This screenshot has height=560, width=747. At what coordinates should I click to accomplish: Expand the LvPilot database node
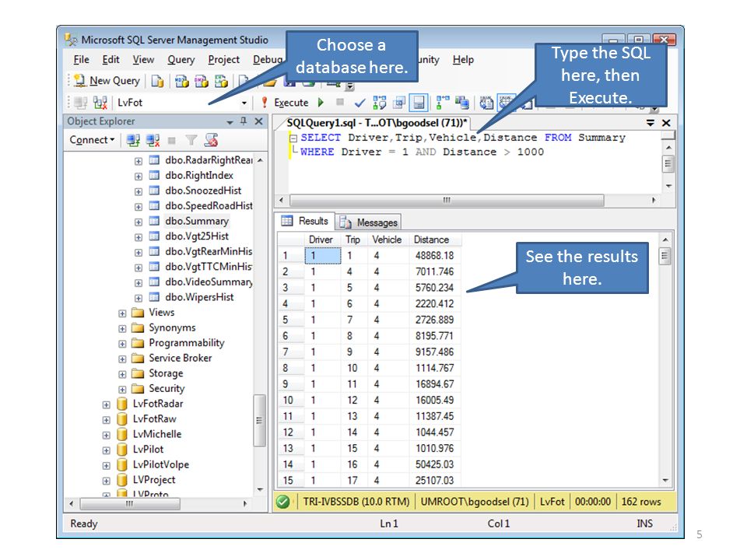(107, 450)
